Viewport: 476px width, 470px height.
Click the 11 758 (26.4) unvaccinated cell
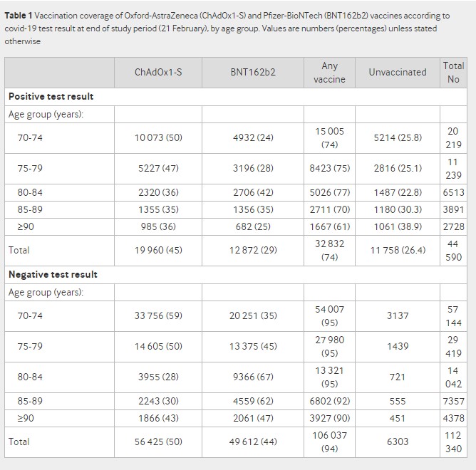click(x=398, y=250)
